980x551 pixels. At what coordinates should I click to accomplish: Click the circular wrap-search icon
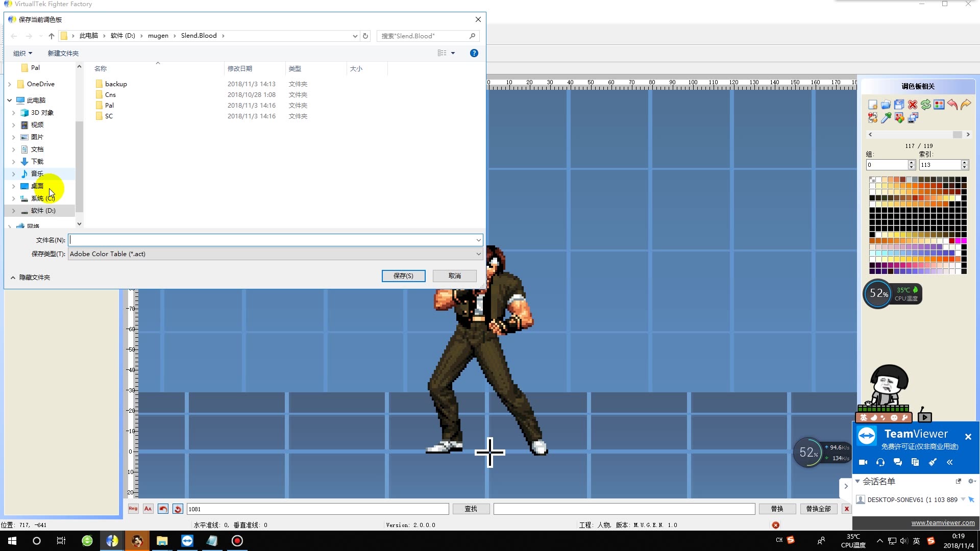178,509
